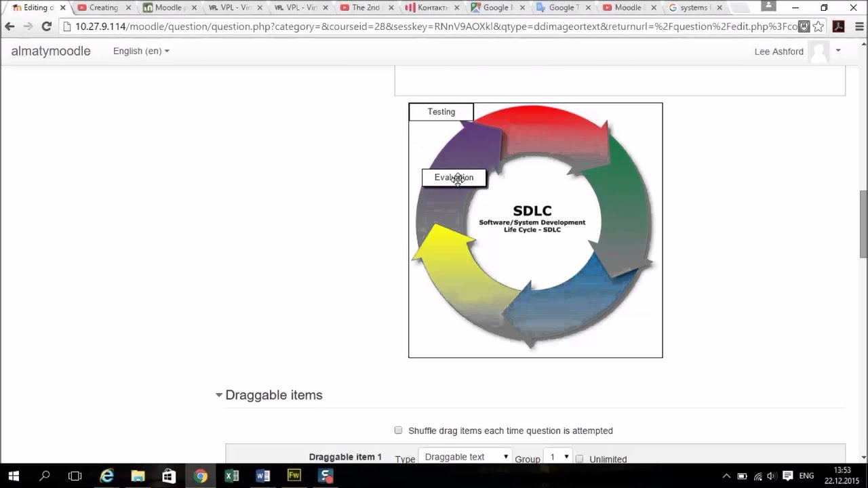This screenshot has width=868, height=488.
Task: Go to almatymoodle home link
Action: 51,51
